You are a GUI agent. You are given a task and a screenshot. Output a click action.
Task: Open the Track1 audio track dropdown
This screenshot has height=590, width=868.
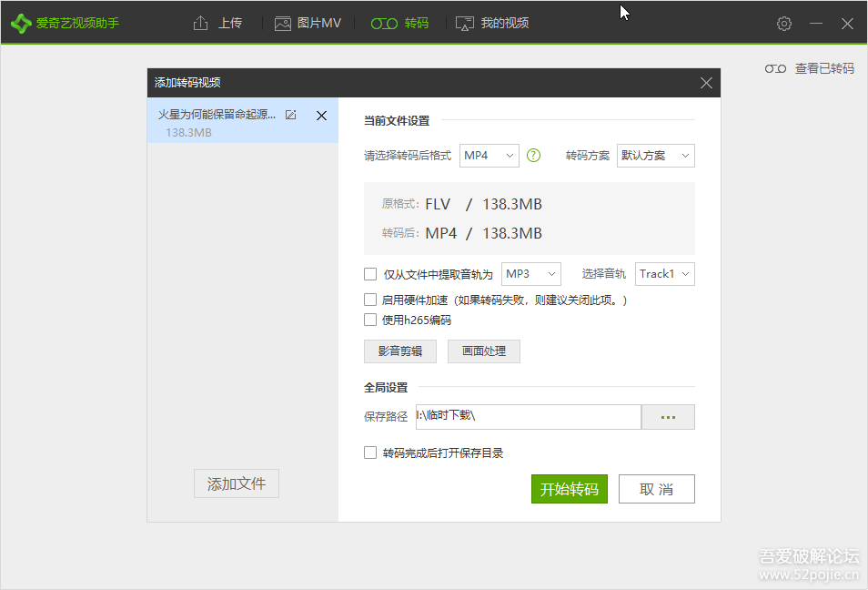(x=664, y=274)
